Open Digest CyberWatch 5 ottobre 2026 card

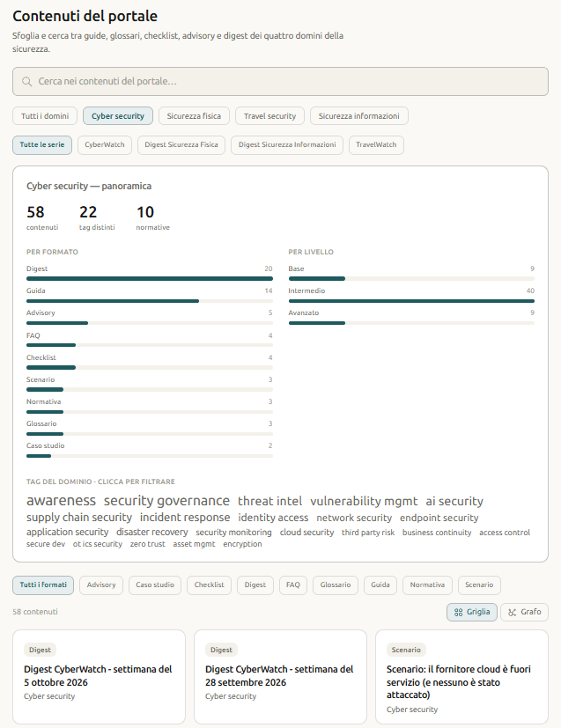[99, 676]
